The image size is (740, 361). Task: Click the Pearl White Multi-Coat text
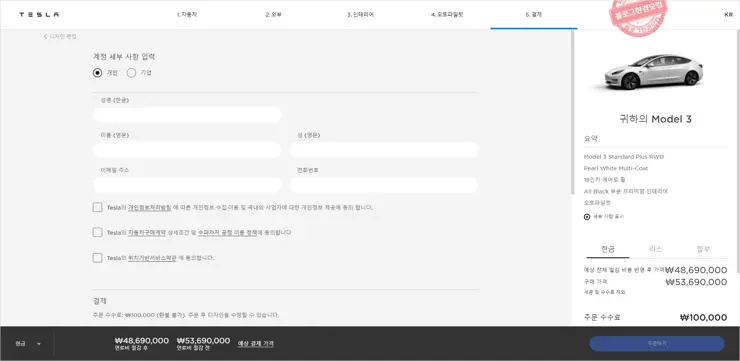coord(616,168)
